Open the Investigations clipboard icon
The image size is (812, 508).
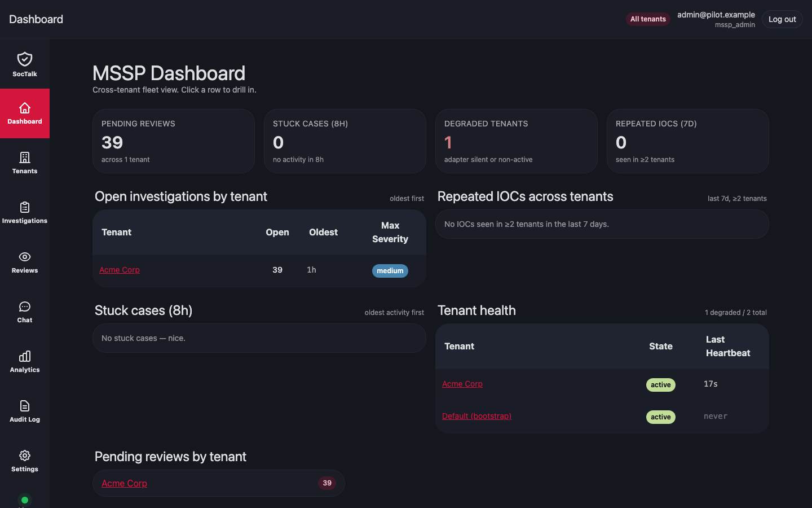[25, 207]
